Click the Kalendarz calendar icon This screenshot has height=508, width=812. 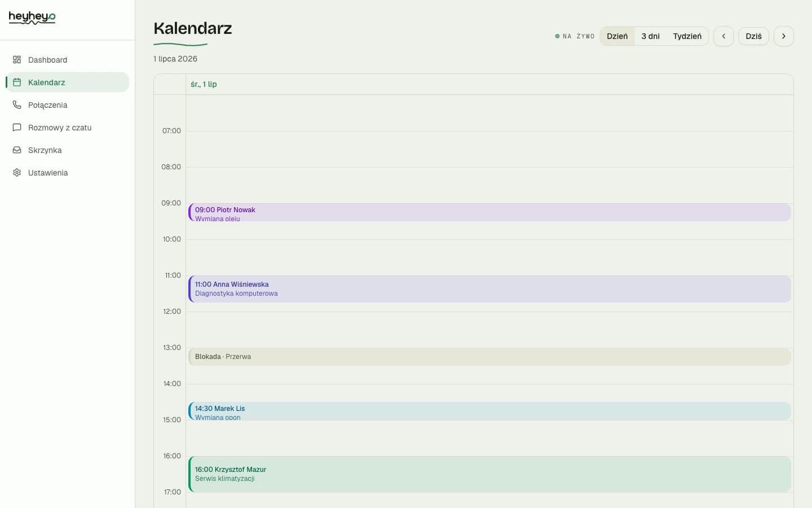click(x=17, y=82)
